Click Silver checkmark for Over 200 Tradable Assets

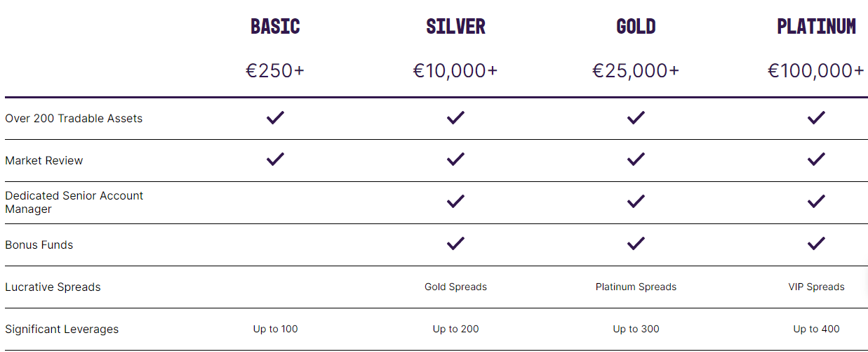455,118
